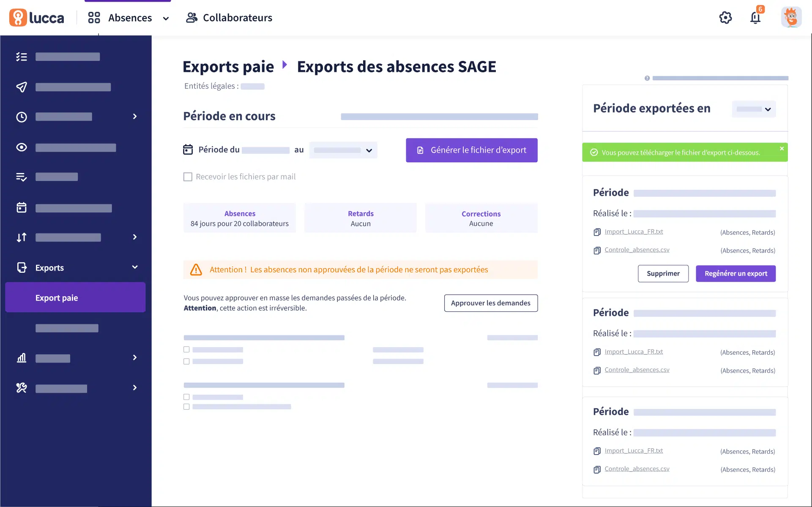This screenshot has width=812, height=507.
Task: Open the Période exportées year dropdown
Action: pos(754,109)
